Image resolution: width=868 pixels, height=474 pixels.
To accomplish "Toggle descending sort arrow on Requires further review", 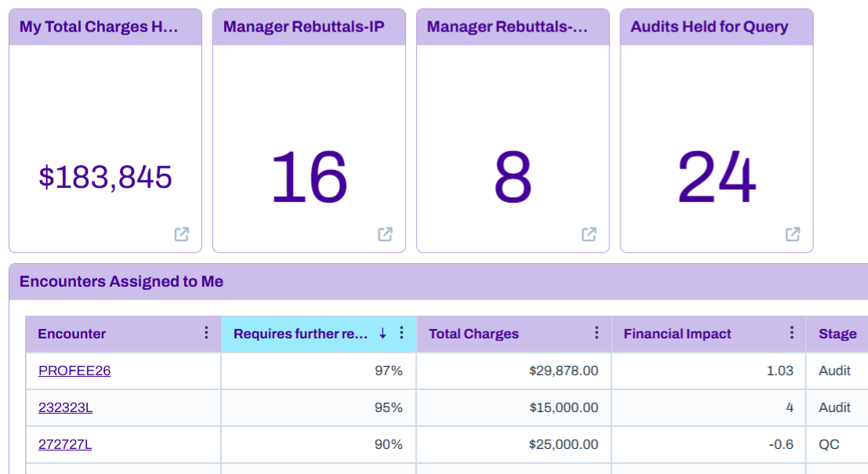I will (x=382, y=333).
